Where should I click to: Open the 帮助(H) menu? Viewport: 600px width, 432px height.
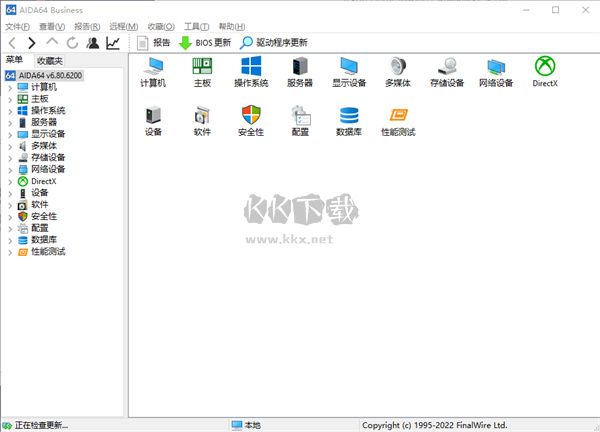point(232,26)
